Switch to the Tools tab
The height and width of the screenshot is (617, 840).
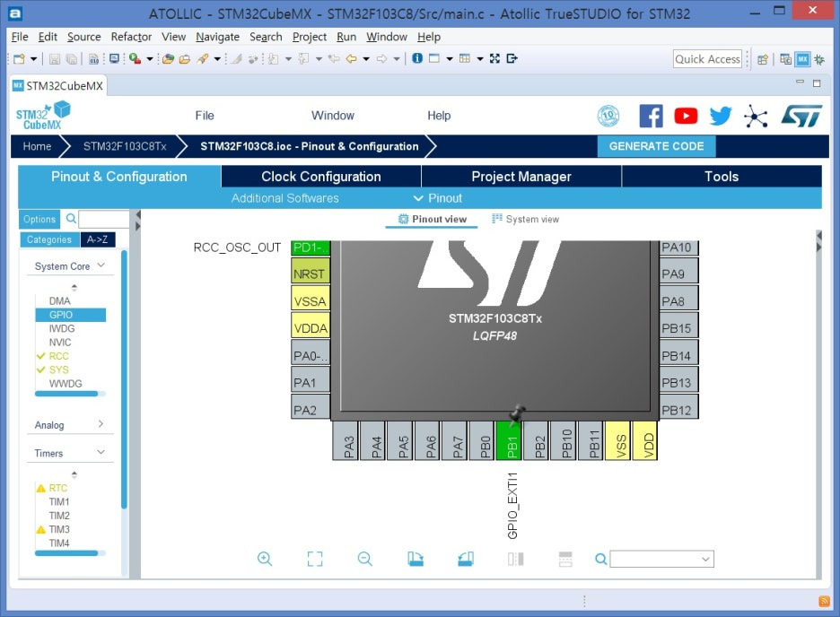[722, 177]
